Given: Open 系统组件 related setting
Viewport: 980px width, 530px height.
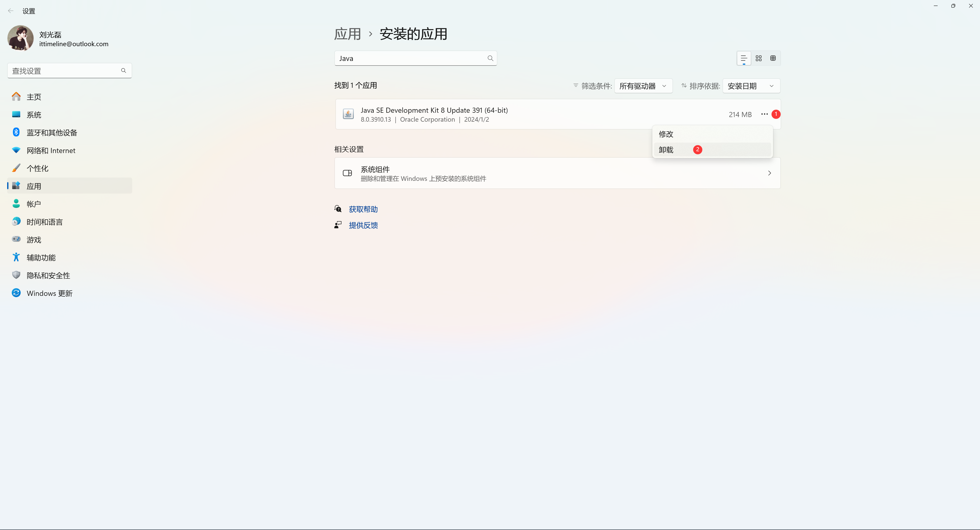Looking at the screenshot, I should [x=557, y=173].
